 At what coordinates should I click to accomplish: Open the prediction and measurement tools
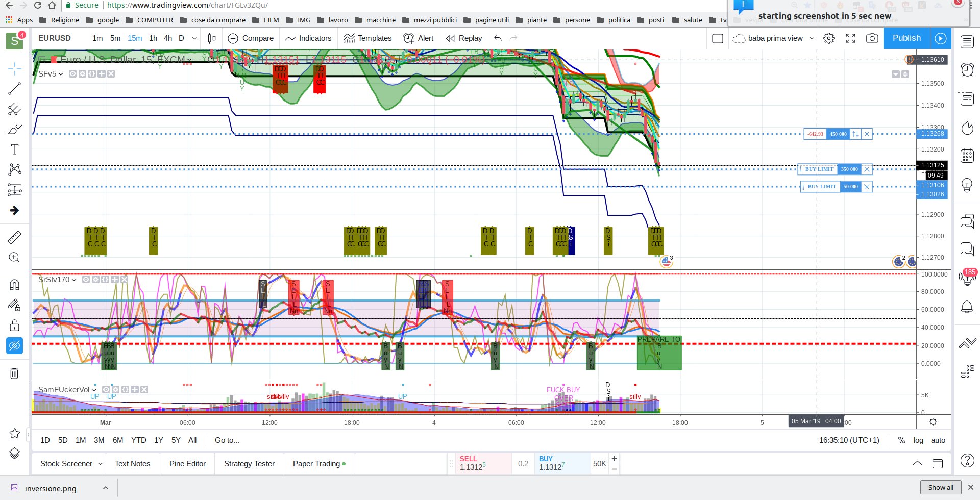coord(14,190)
